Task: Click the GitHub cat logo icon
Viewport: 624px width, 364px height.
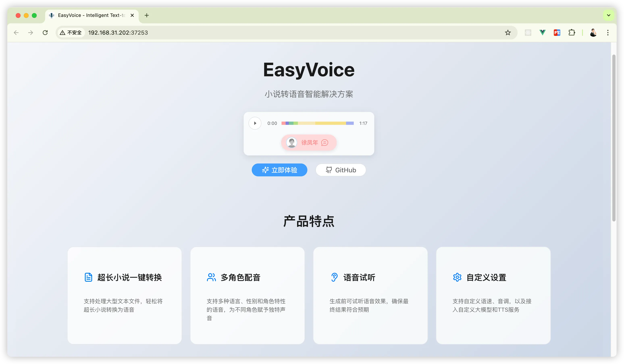Action: coord(329,170)
